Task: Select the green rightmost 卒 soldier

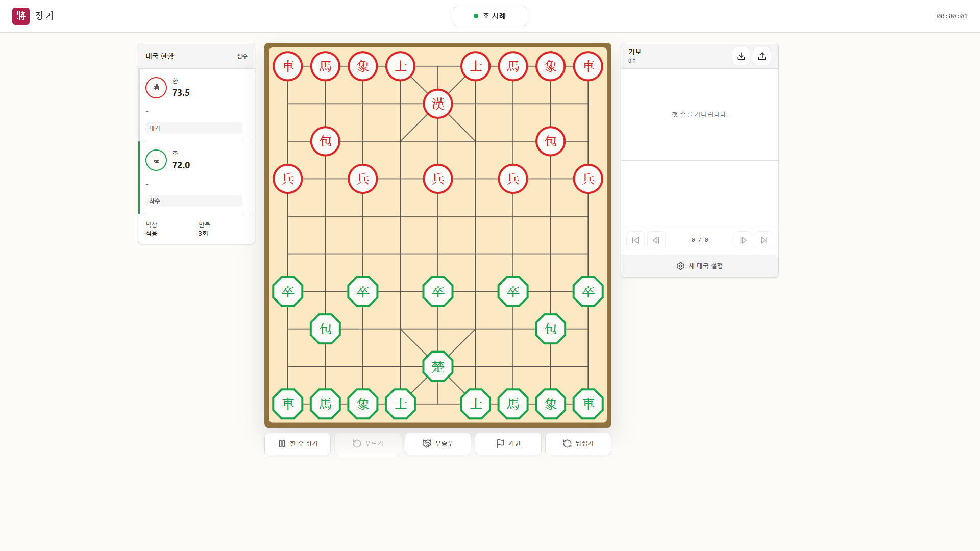Action: (x=588, y=291)
